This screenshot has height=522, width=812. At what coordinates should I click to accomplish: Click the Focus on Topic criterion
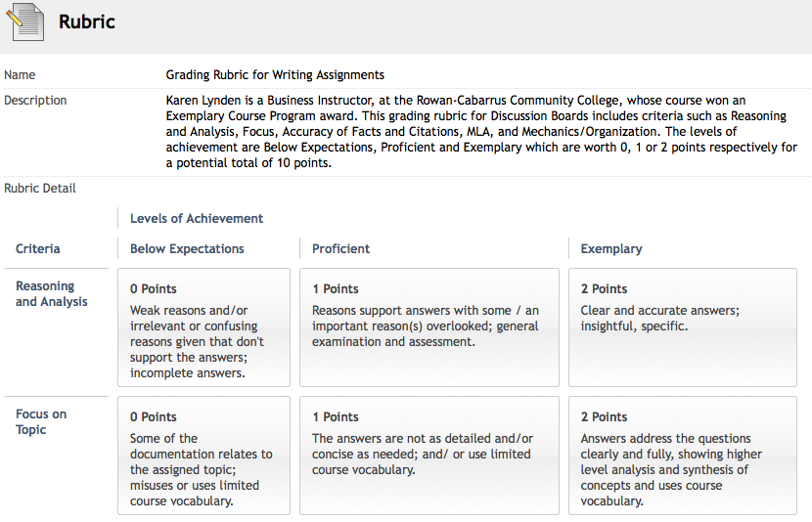coord(41,421)
